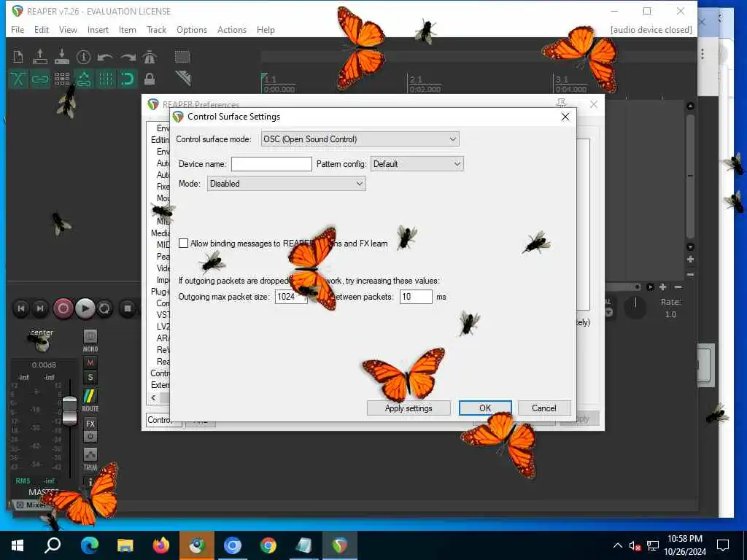Open Firefox from the taskbar
Screen dimensions: 747x560
tap(161, 545)
